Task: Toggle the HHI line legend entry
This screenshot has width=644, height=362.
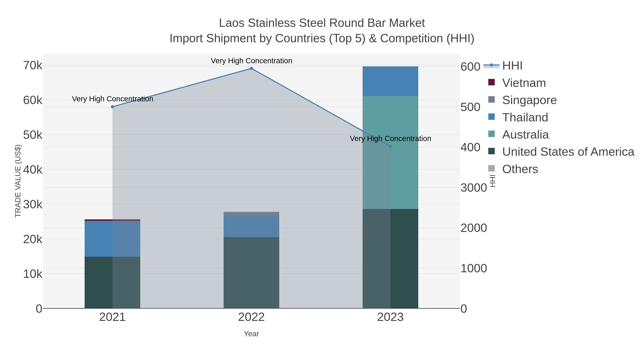Action: [x=503, y=66]
